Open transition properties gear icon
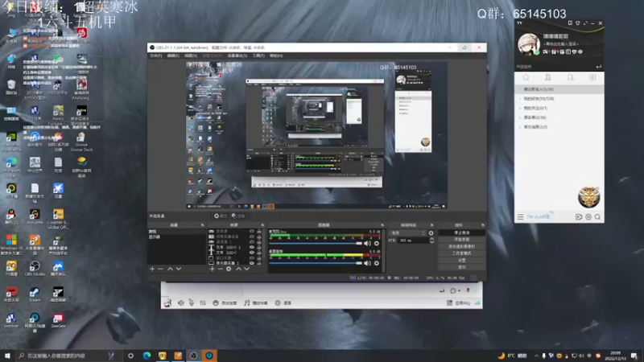The image size is (644, 362). (x=431, y=232)
